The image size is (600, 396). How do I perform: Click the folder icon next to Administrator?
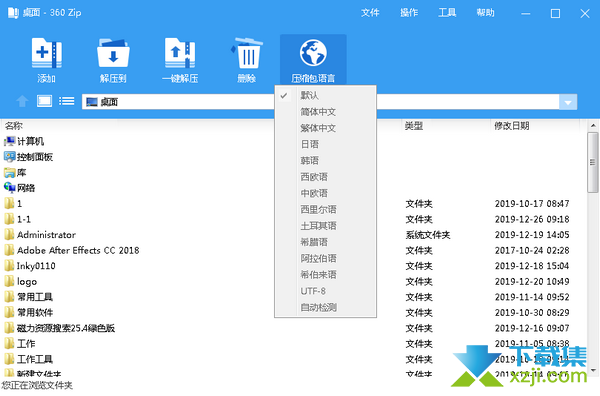click(9, 235)
